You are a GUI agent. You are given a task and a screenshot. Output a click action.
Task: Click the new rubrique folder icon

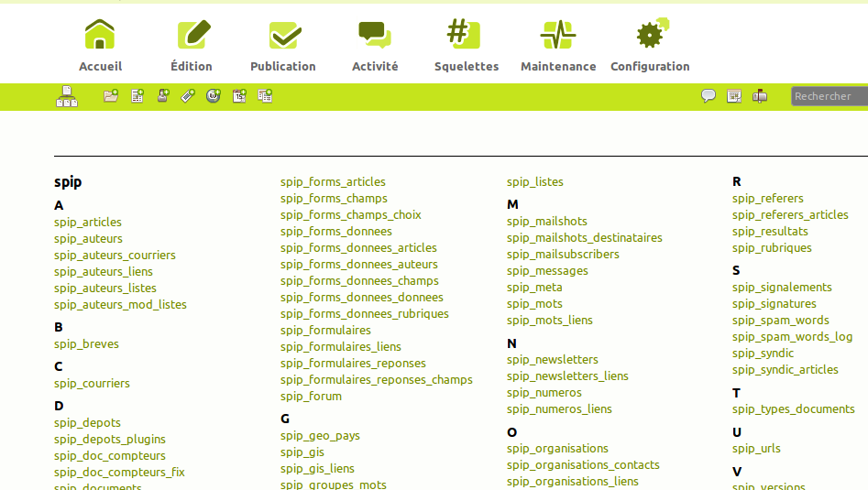pyautogui.click(x=111, y=95)
